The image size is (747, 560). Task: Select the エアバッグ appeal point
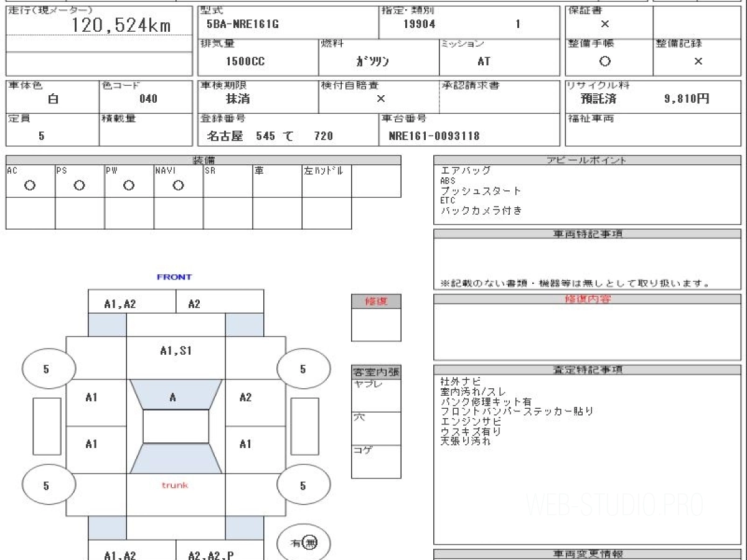(466, 170)
